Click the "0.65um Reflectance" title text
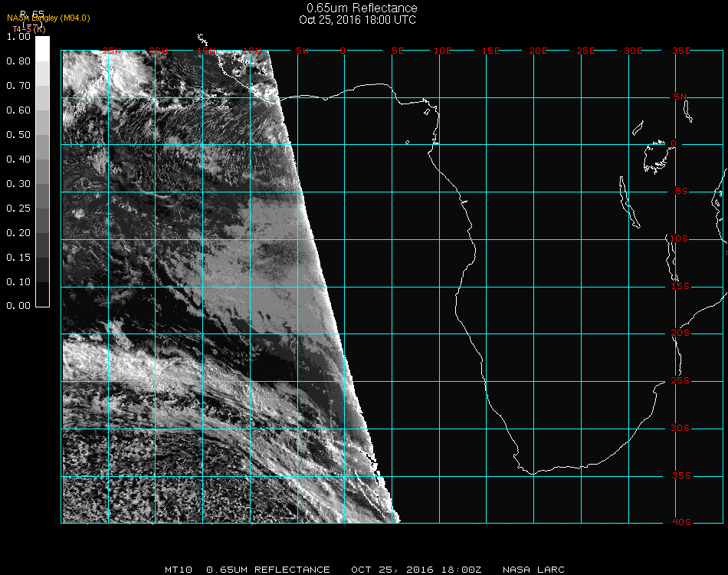Screen dimensions: 728x575 [x=362, y=8]
